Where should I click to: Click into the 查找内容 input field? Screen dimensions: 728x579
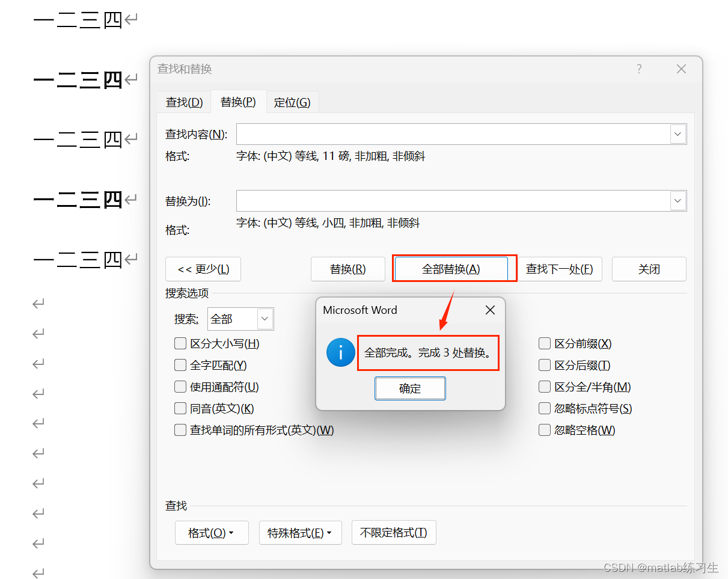pos(454,134)
